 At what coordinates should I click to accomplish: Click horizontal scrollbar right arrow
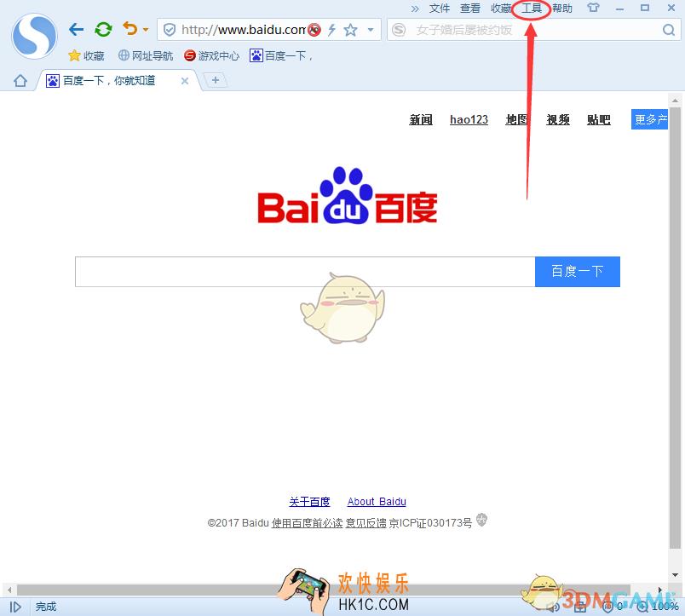coord(660,590)
